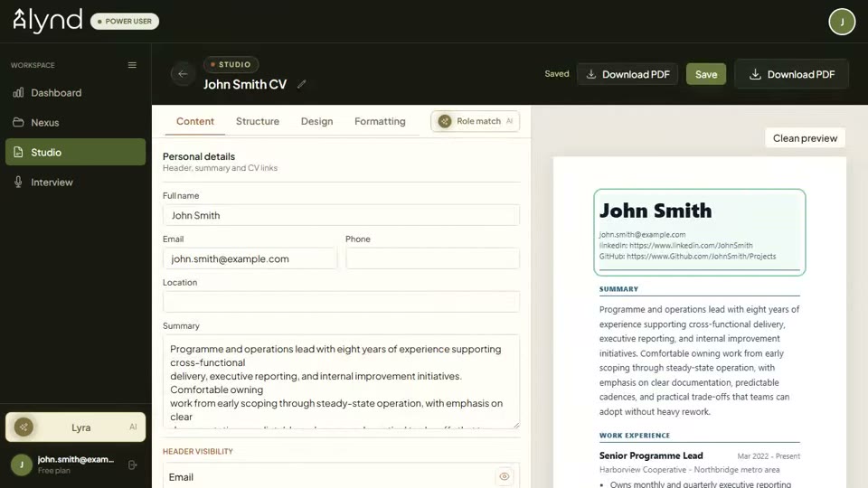
Task: Click Senior Programme Lead in preview
Action: pyautogui.click(x=651, y=455)
